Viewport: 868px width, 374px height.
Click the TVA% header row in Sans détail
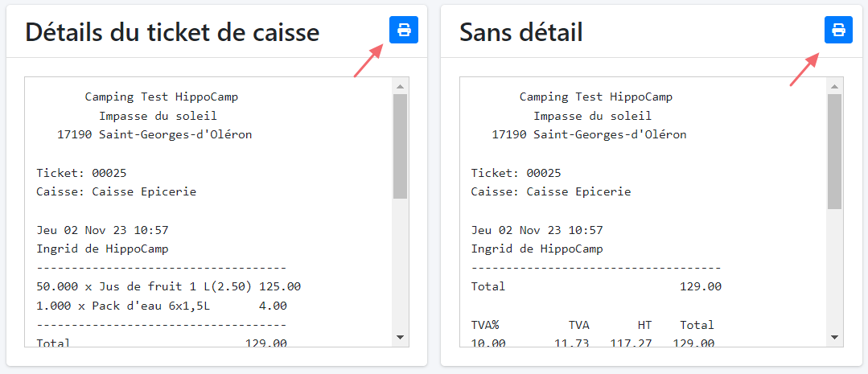[592, 325]
